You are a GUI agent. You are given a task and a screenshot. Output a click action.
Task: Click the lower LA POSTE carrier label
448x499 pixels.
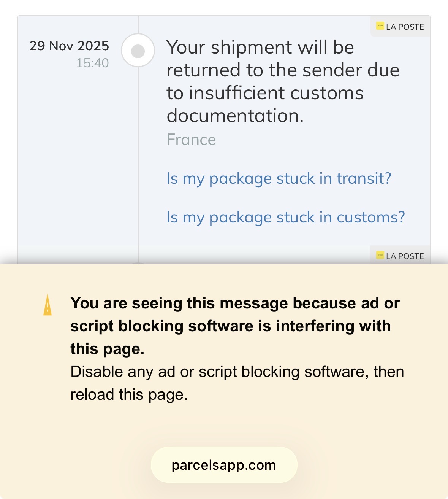click(405, 256)
